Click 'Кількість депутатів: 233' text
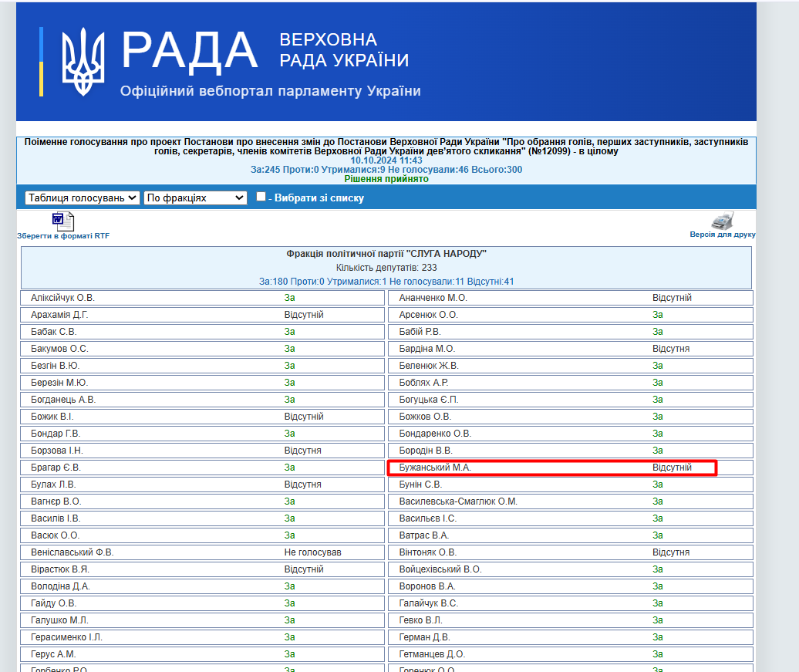The image size is (799, 672). tap(386, 267)
